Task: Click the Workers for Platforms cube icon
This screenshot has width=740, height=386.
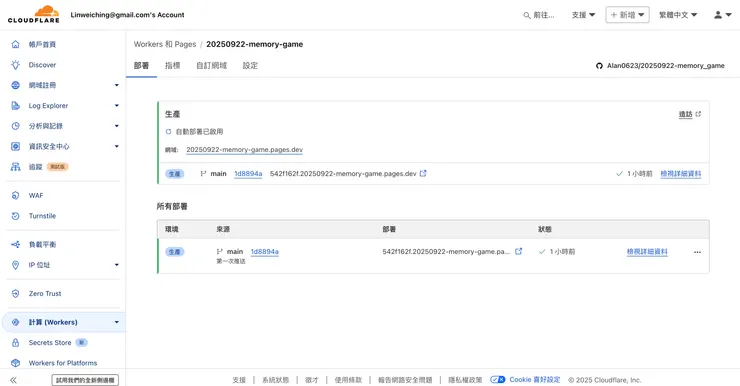Action: click(x=16, y=363)
